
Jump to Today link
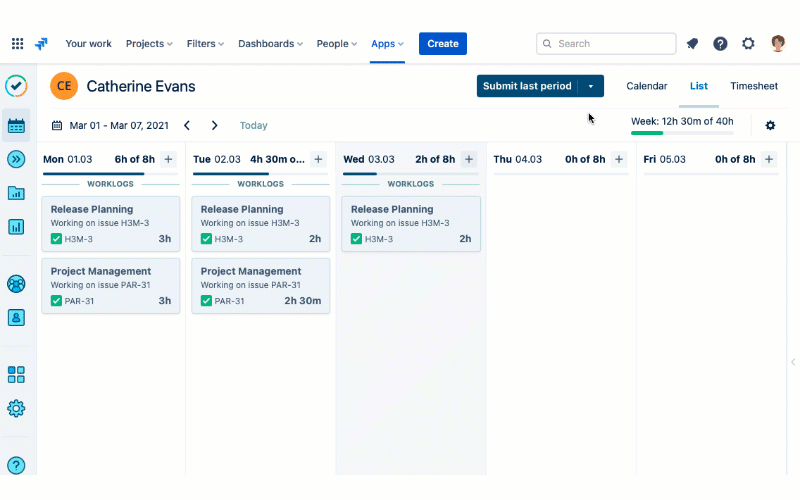click(253, 126)
